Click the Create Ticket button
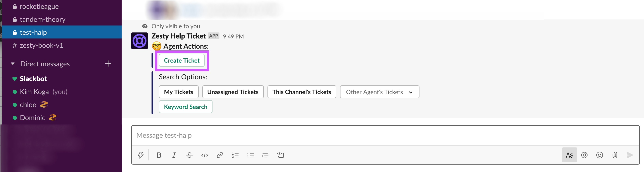 (x=182, y=61)
